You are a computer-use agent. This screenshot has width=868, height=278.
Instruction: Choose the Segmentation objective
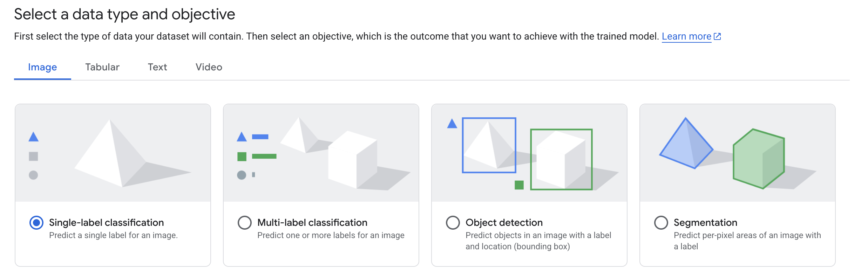(661, 222)
